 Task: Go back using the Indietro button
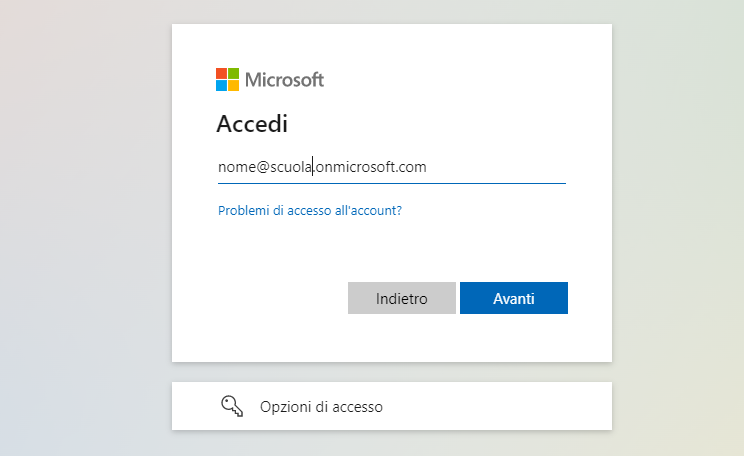click(402, 298)
